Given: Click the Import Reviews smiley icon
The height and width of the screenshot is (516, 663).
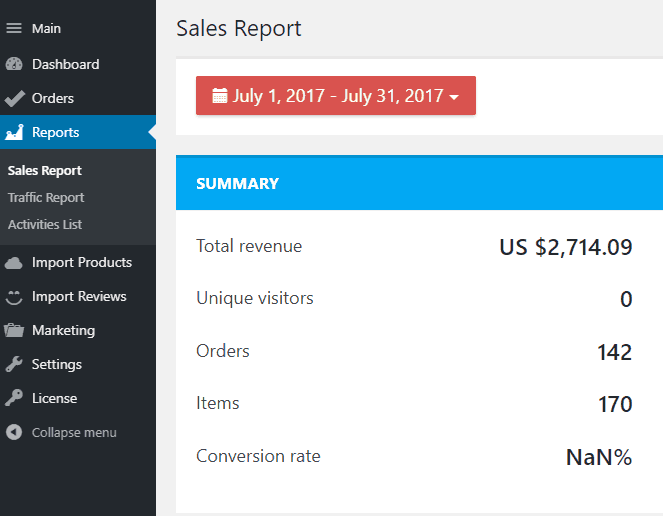Looking at the screenshot, I should (14, 297).
